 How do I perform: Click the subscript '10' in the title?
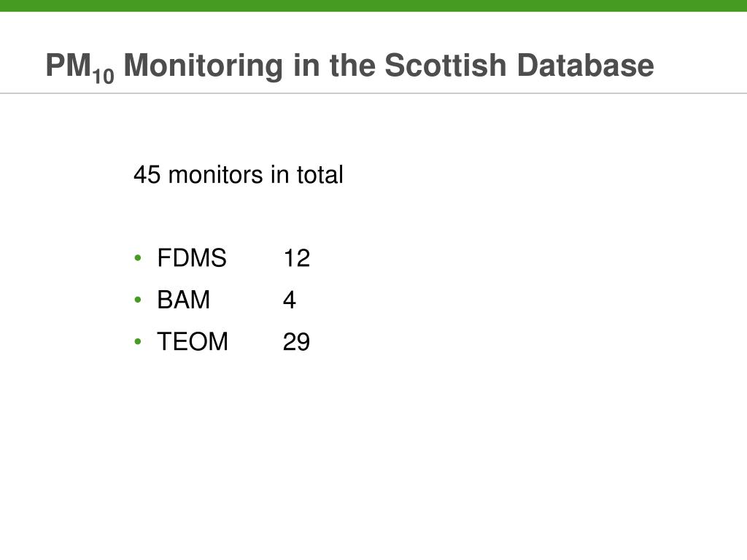[x=104, y=77]
